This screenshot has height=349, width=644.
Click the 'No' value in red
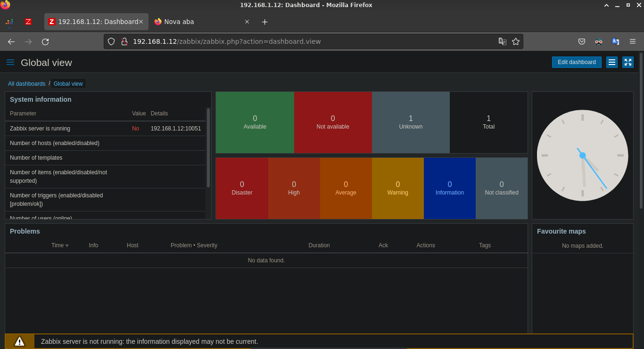[x=136, y=129]
